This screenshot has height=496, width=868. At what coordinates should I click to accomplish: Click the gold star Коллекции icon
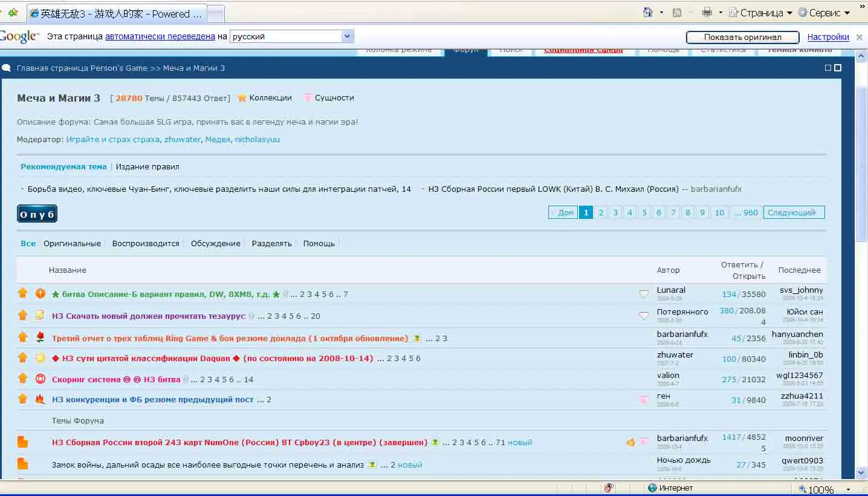pyautogui.click(x=242, y=97)
